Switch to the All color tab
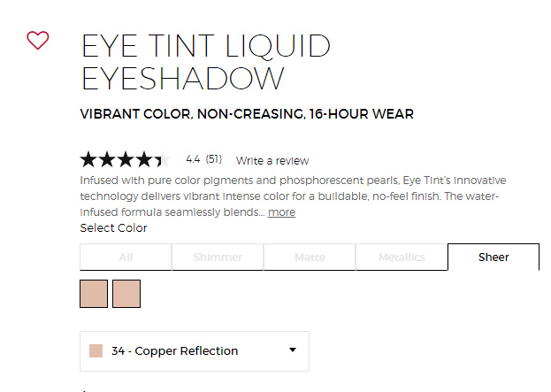The width and height of the screenshot is (551, 392). [126, 257]
